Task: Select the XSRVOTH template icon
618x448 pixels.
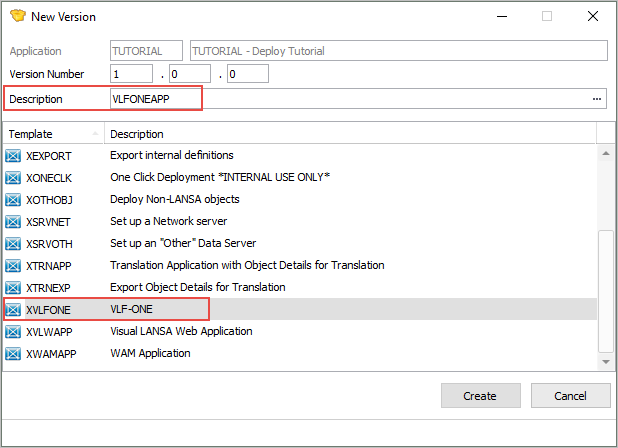Action: click(x=14, y=243)
